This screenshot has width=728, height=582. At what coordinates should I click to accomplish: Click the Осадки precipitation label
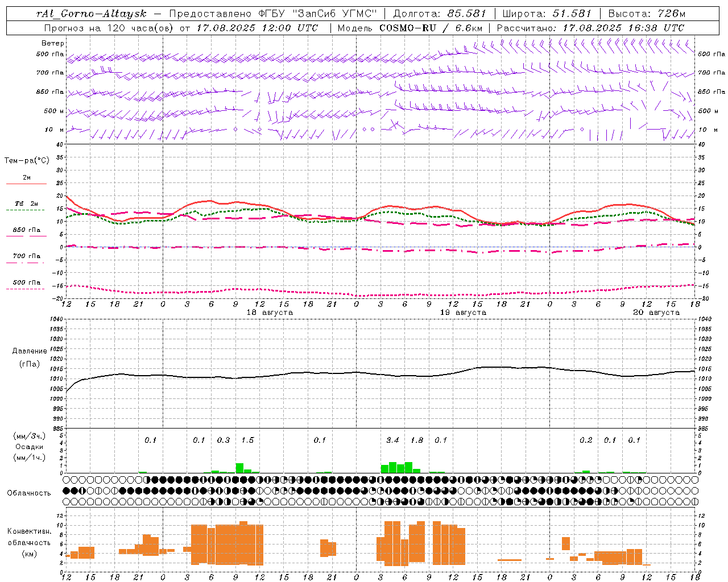pos(30,447)
